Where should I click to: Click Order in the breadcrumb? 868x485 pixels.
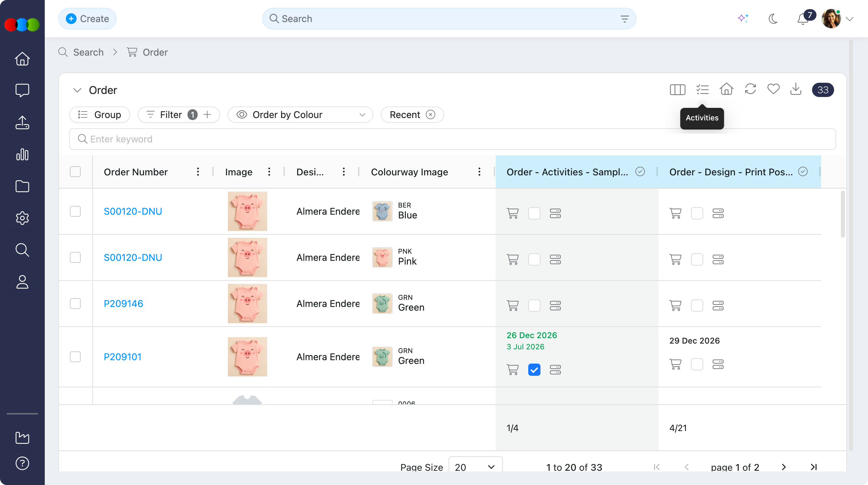(155, 52)
